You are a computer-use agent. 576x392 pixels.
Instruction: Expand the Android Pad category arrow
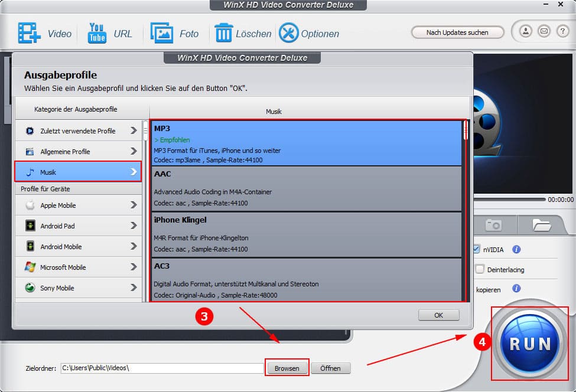click(x=133, y=226)
